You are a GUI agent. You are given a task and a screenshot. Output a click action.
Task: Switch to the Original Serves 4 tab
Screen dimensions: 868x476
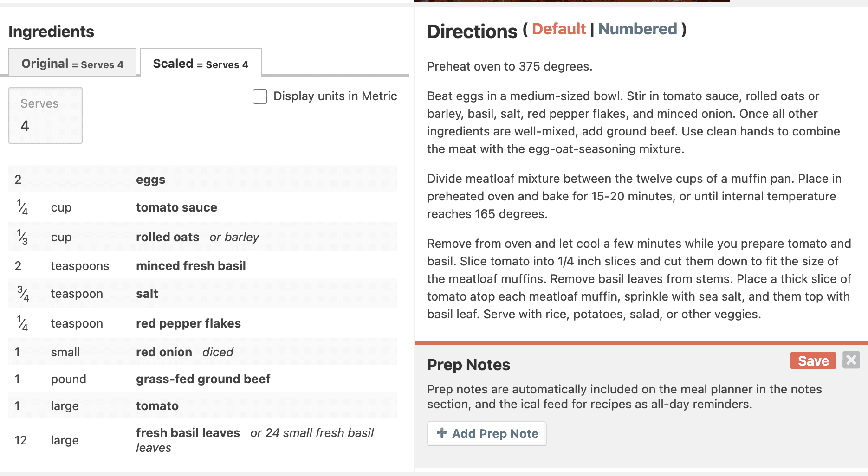[72, 63]
